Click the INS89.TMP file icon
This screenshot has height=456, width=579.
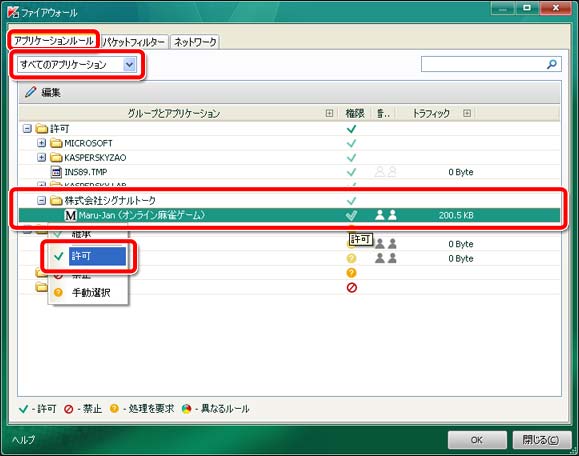coord(56,172)
